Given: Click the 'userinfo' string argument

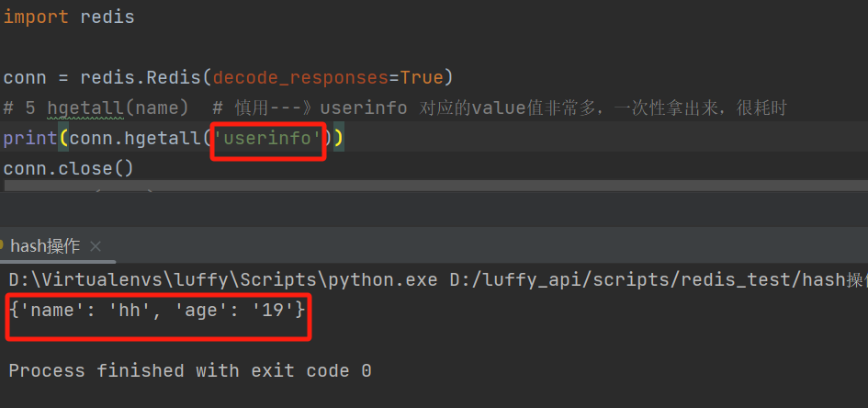Looking at the screenshot, I should 267,139.
